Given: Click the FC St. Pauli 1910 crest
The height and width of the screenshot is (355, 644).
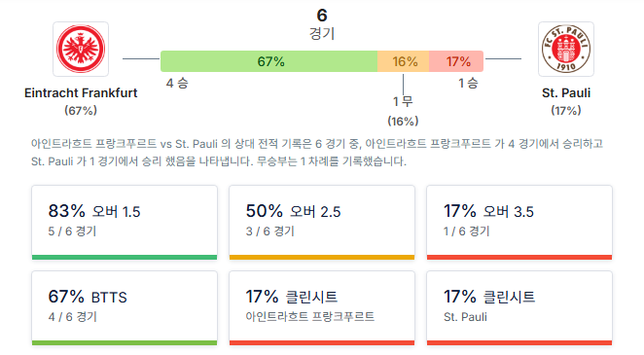Looking at the screenshot, I should pyautogui.click(x=566, y=50).
